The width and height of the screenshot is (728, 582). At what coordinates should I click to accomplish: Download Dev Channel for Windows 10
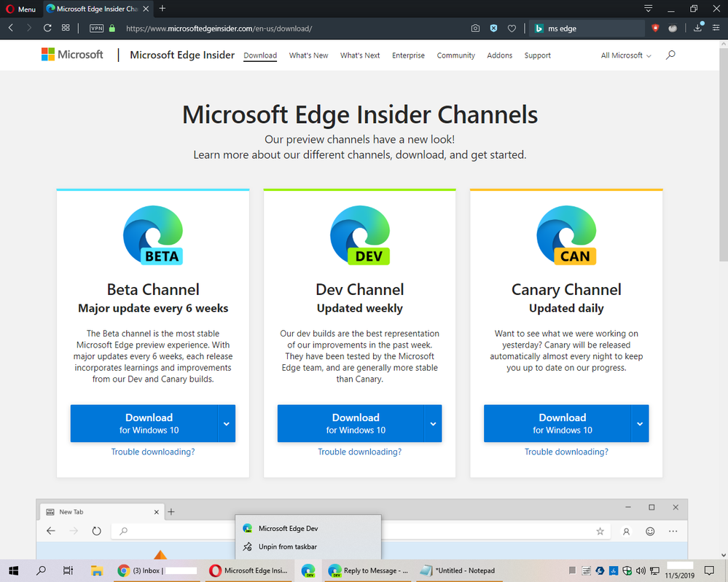point(351,423)
